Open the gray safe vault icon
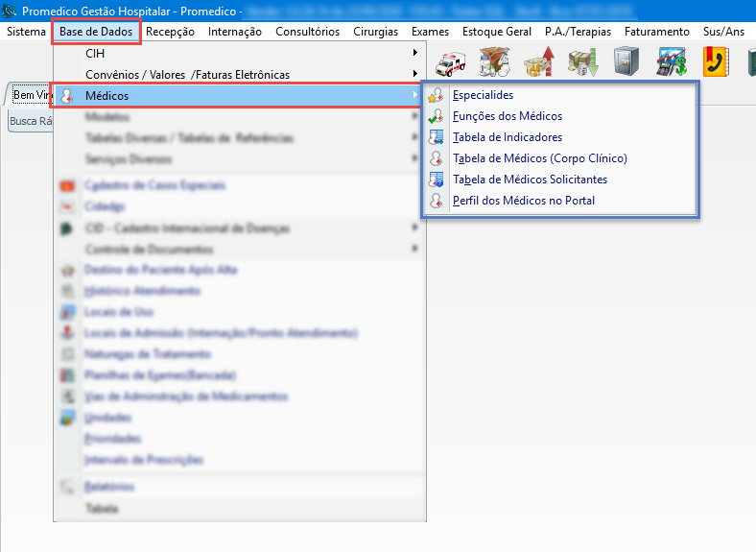Image resolution: width=756 pixels, height=552 pixels. [626, 62]
